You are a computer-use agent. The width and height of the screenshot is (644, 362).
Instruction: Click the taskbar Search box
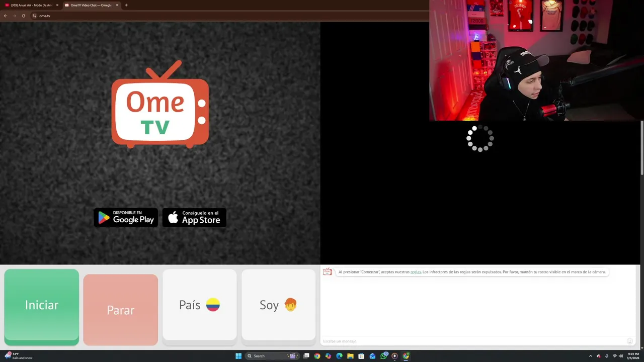coord(272,356)
